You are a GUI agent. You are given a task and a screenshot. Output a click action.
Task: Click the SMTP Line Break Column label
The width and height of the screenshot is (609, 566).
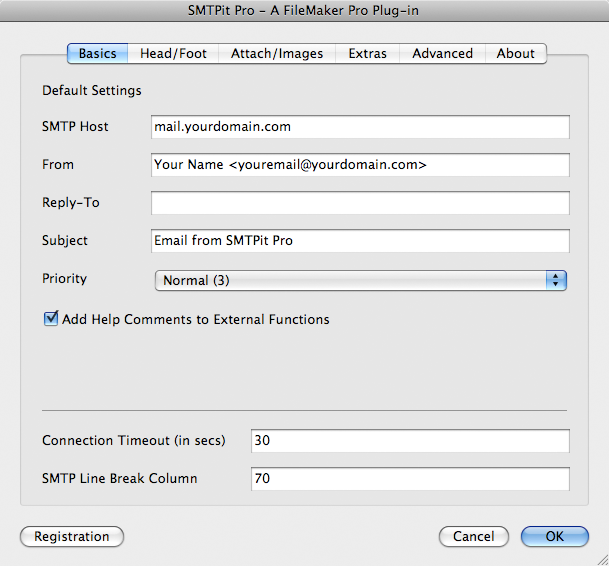click(120, 479)
